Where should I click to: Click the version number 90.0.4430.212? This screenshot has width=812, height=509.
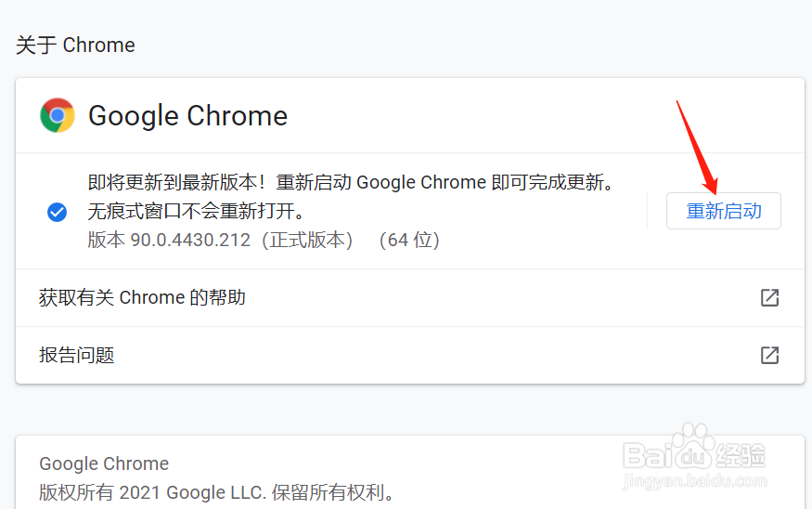pos(191,240)
